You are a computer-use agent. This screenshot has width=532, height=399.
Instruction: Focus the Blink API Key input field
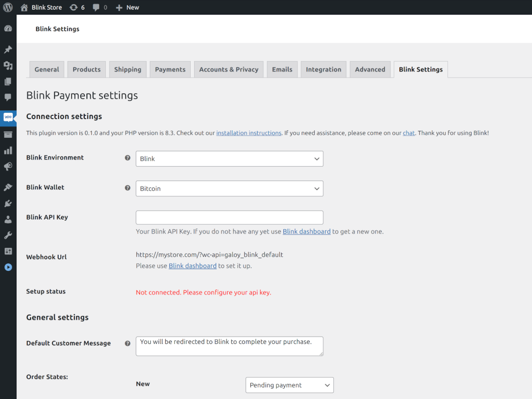(229, 218)
